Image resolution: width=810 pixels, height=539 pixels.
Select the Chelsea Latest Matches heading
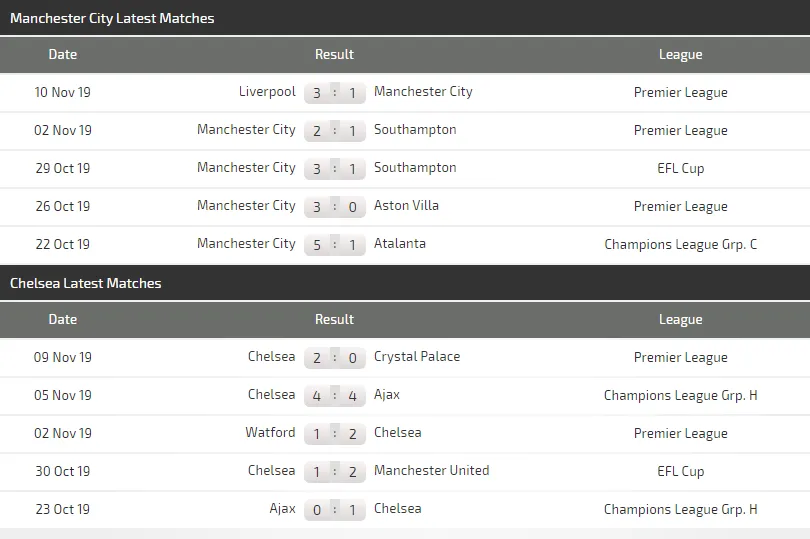(x=86, y=283)
